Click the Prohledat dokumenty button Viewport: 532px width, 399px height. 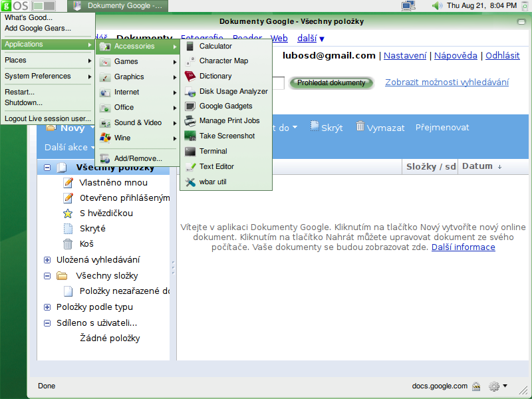(x=331, y=82)
